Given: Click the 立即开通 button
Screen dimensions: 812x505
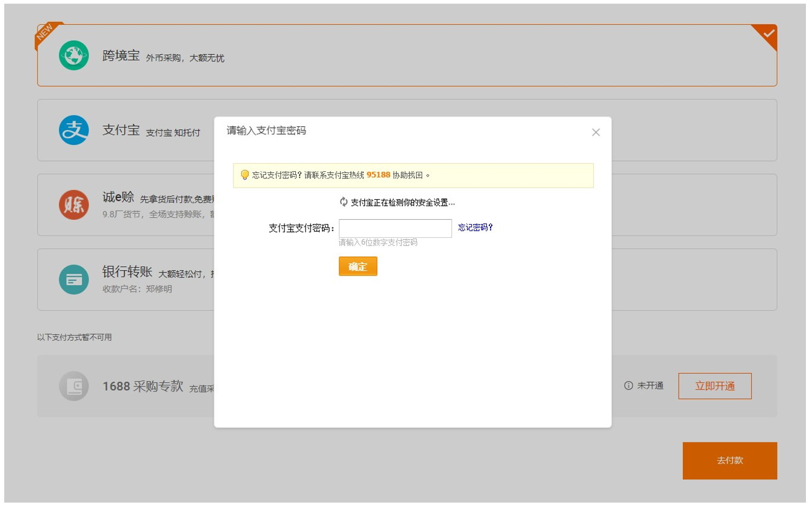Looking at the screenshot, I should pyautogui.click(x=714, y=386).
